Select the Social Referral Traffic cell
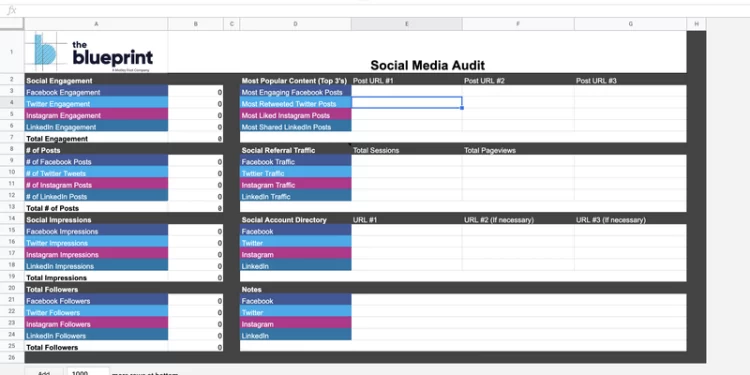This screenshot has width=750, height=375. 295,150
